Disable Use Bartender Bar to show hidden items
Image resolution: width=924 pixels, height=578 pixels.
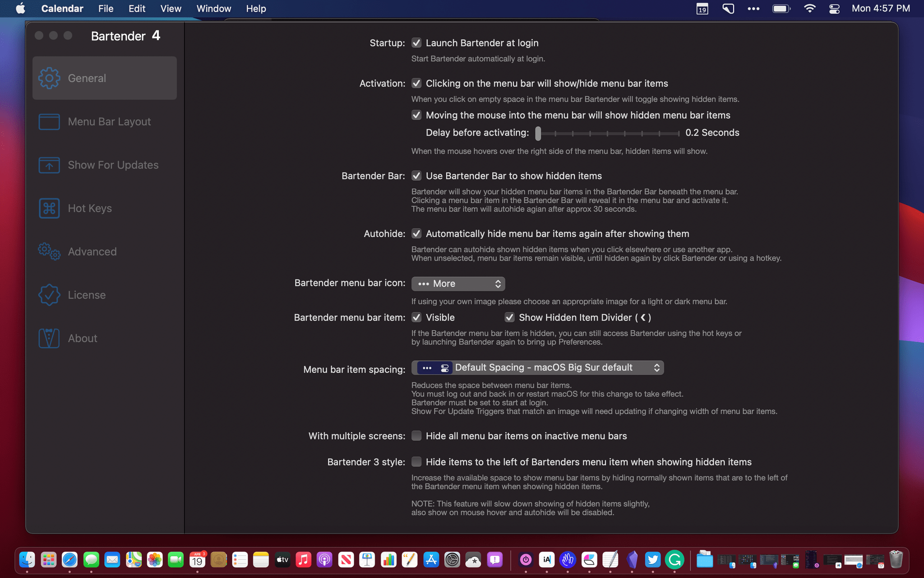coord(416,175)
